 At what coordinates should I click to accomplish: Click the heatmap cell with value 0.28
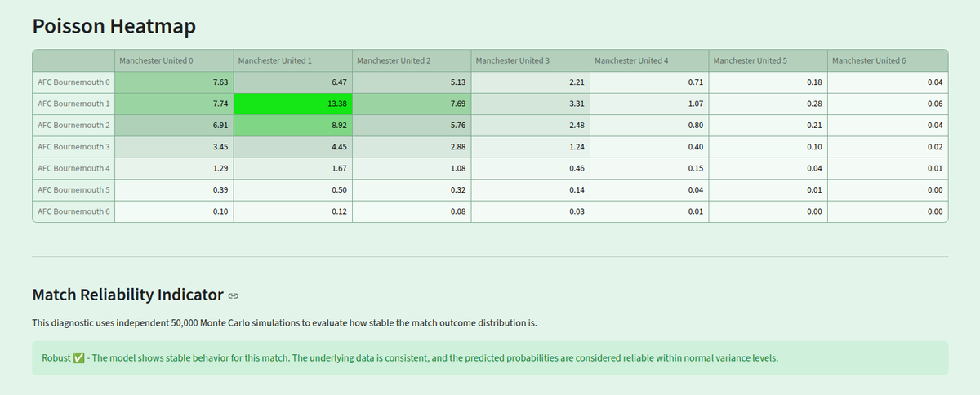tap(768, 104)
